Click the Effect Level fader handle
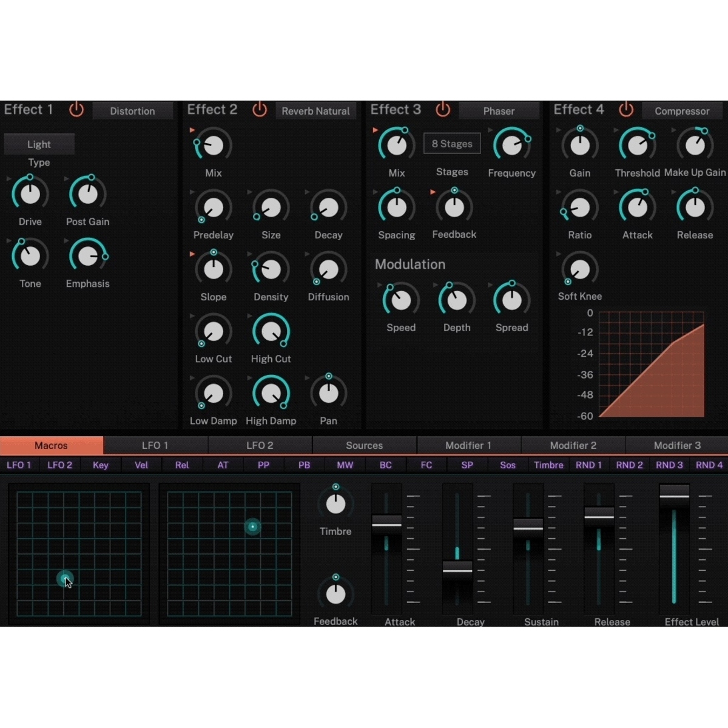This screenshot has width=728, height=728. [674, 496]
